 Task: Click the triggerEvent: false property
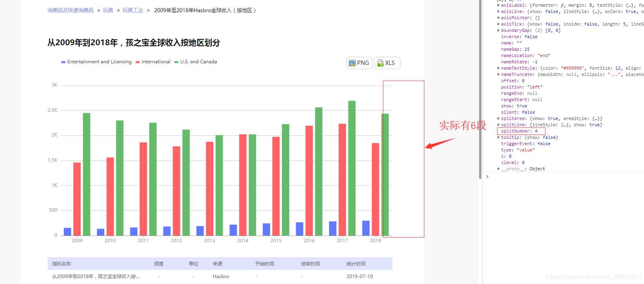pyautogui.click(x=526, y=144)
